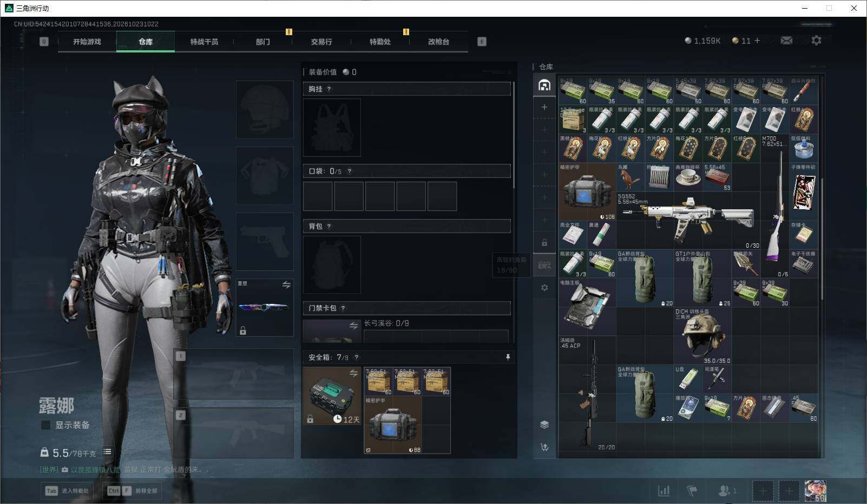Screen dimensions: 867x504
Task: Pin the safe box panel
Action: [x=508, y=357]
